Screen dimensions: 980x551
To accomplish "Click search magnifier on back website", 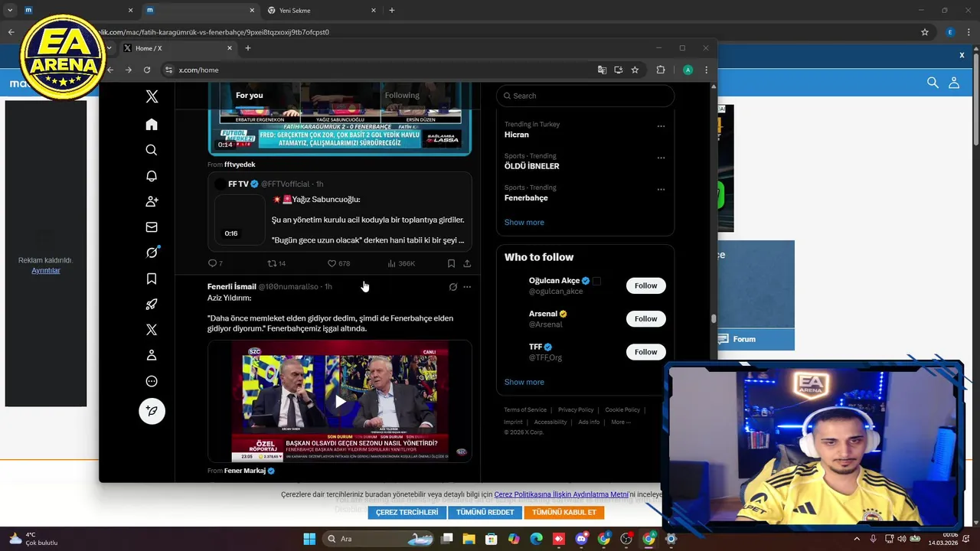I will click(933, 83).
